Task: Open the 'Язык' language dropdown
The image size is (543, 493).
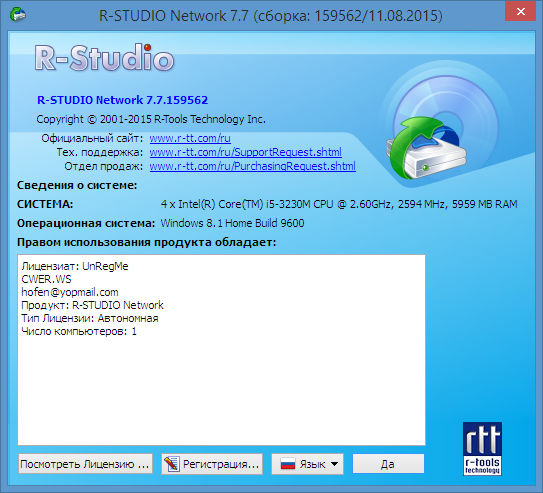Action: pyautogui.click(x=308, y=464)
